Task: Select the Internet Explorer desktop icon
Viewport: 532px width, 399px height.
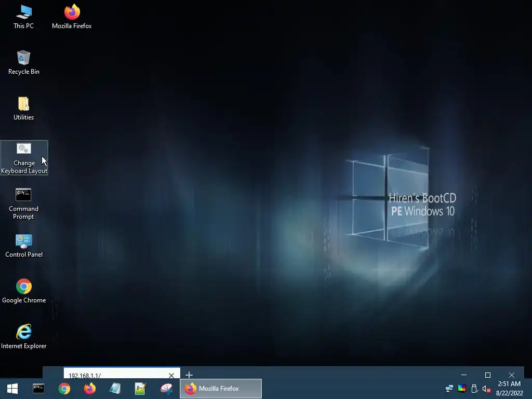Action: 24,337
